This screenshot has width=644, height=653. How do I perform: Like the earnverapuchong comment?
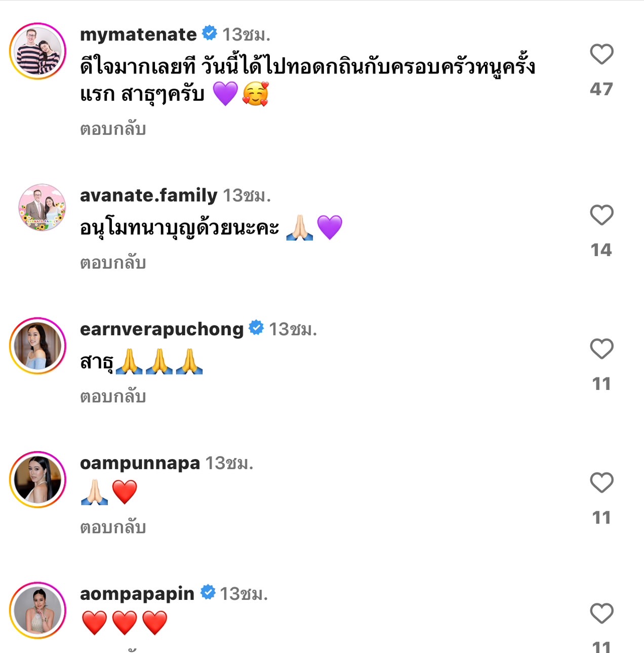coord(601,349)
